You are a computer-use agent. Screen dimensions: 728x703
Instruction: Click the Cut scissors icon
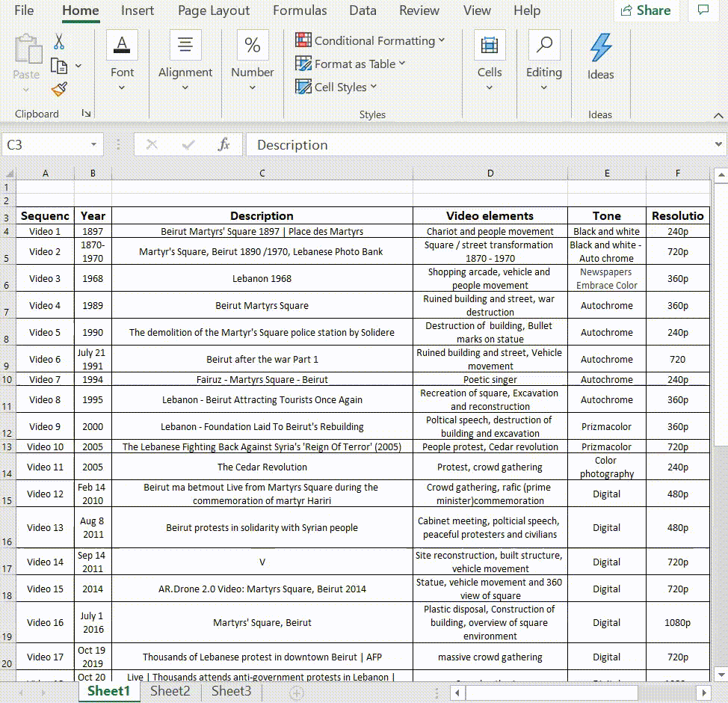(59, 42)
